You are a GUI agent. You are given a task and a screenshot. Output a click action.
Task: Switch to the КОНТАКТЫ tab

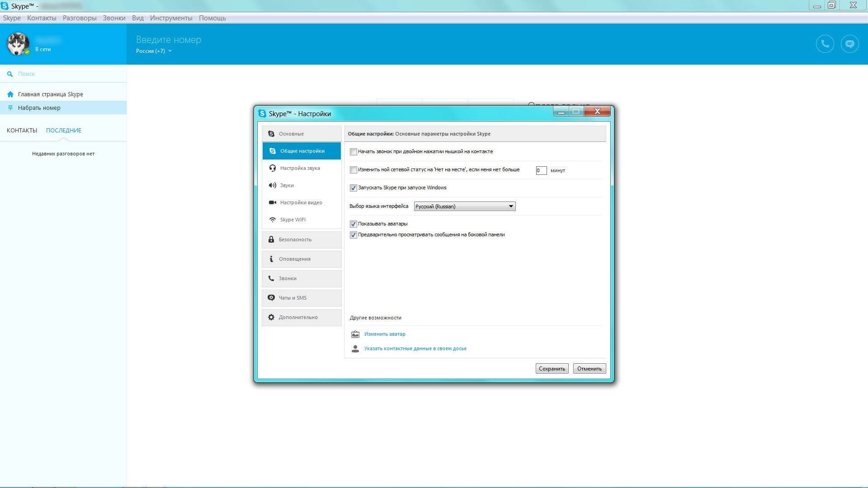pos(22,131)
